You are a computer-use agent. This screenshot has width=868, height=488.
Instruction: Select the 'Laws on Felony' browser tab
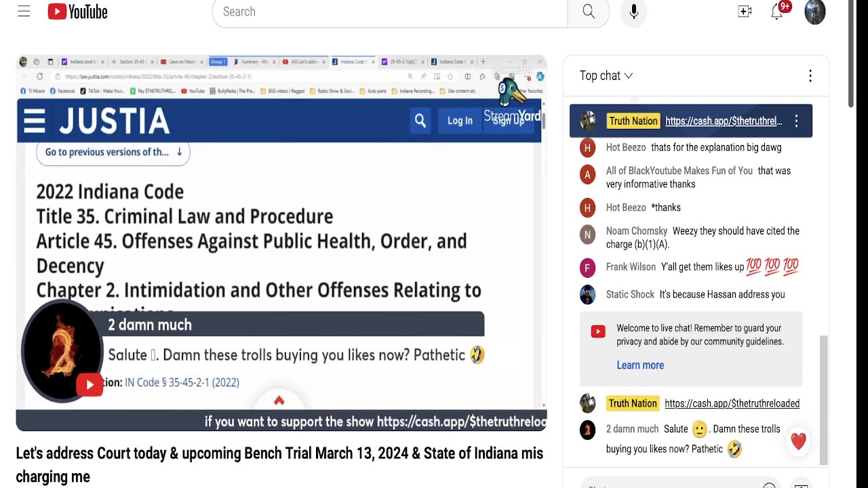point(182,62)
